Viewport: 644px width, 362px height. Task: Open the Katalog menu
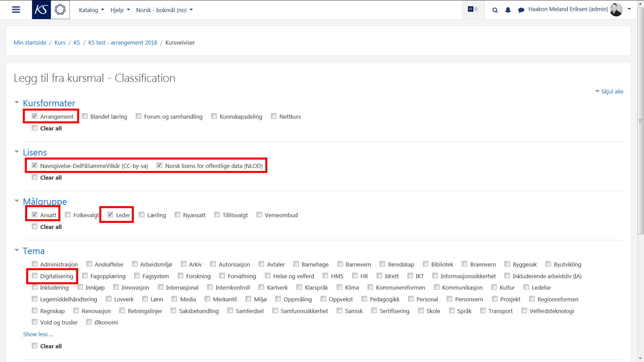(x=91, y=10)
